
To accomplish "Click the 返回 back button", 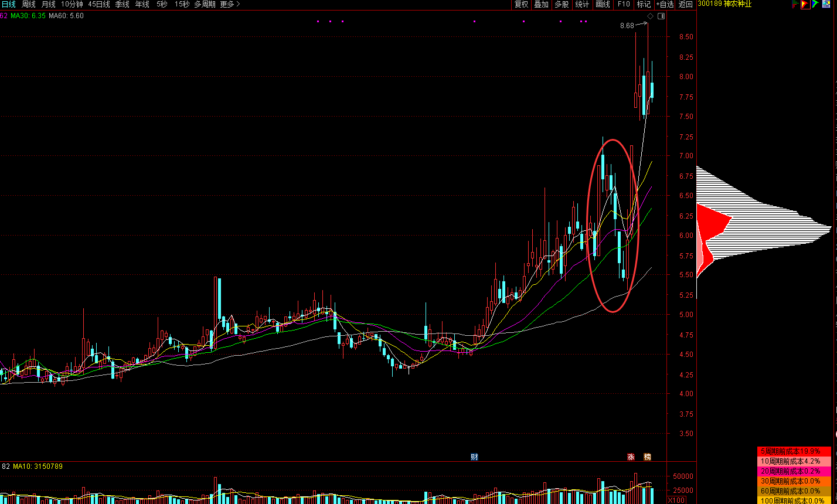I will pyautogui.click(x=685, y=4).
